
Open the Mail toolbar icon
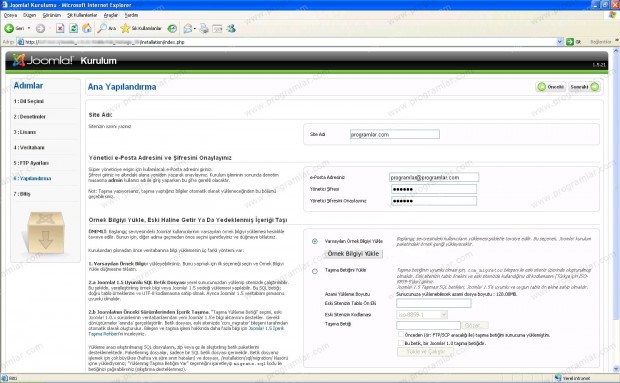188,28
